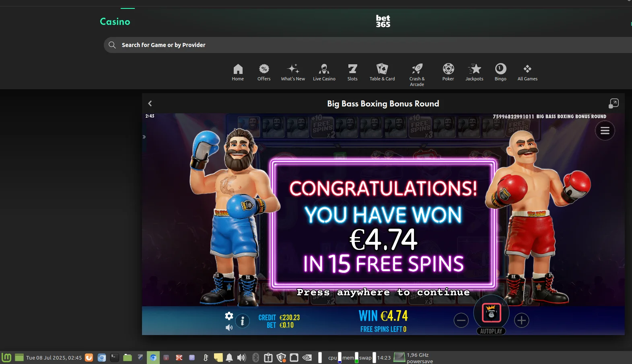Click the CONGRATULATIONS win popup
The image size is (632, 364).
383,224
